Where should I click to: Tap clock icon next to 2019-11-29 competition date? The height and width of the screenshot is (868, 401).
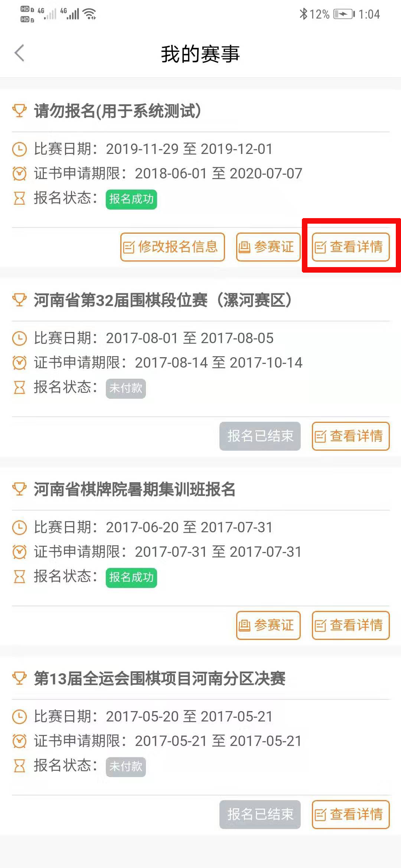click(19, 149)
